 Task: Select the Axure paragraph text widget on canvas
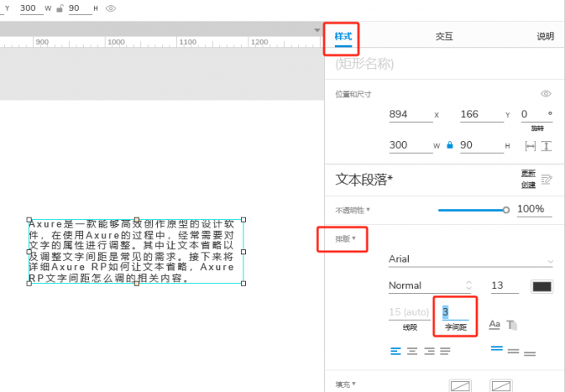pos(136,252)
